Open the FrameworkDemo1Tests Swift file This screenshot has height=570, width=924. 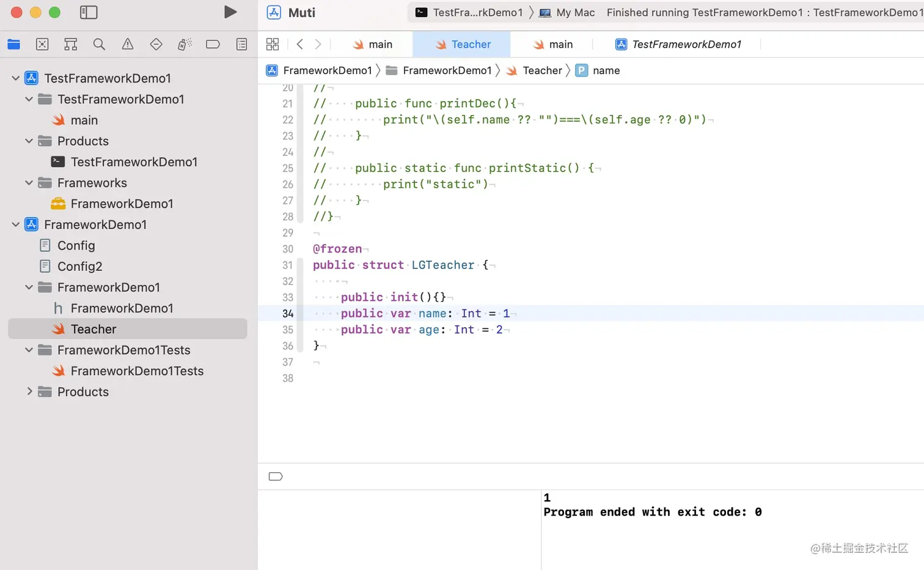pos(137,371)
